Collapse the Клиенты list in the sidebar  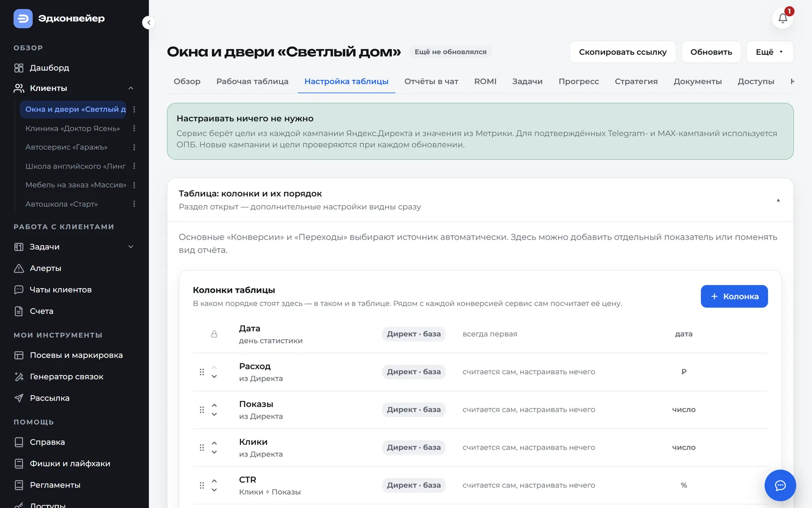[131, 88]
